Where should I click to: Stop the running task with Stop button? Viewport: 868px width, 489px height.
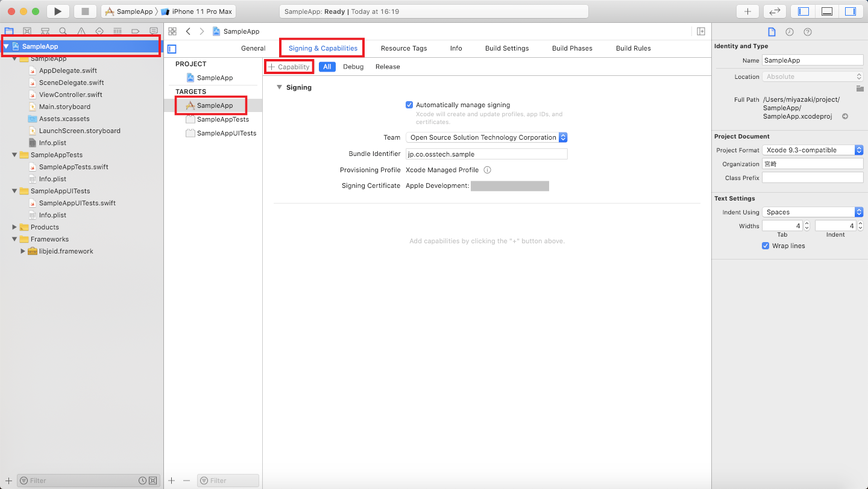pos(85,11)
